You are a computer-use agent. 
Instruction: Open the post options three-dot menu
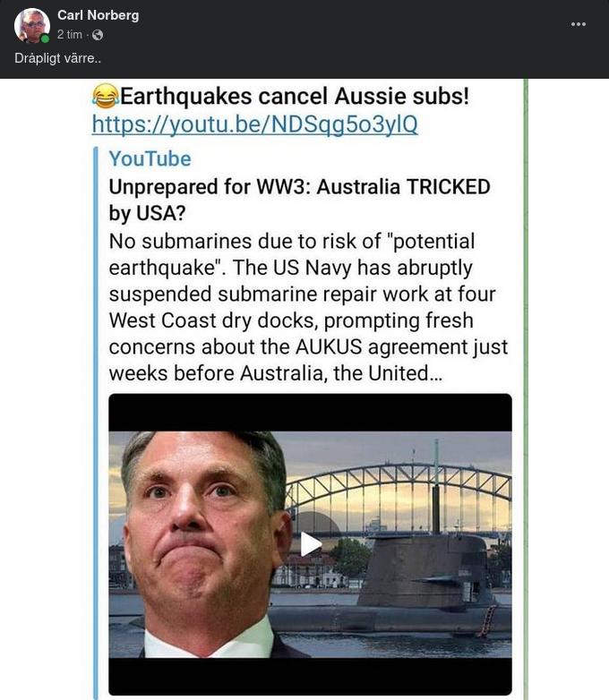[578, 24]
